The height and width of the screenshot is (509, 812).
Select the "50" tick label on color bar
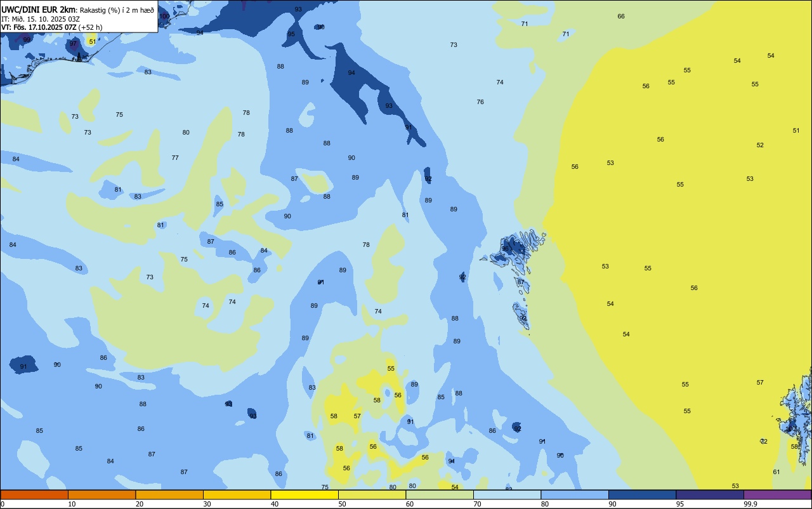342,504
